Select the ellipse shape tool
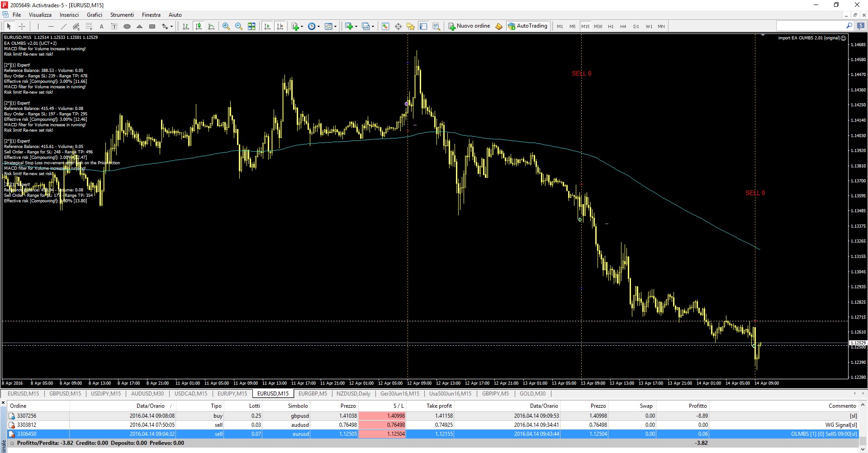868x453 pixels. [127, 26]
